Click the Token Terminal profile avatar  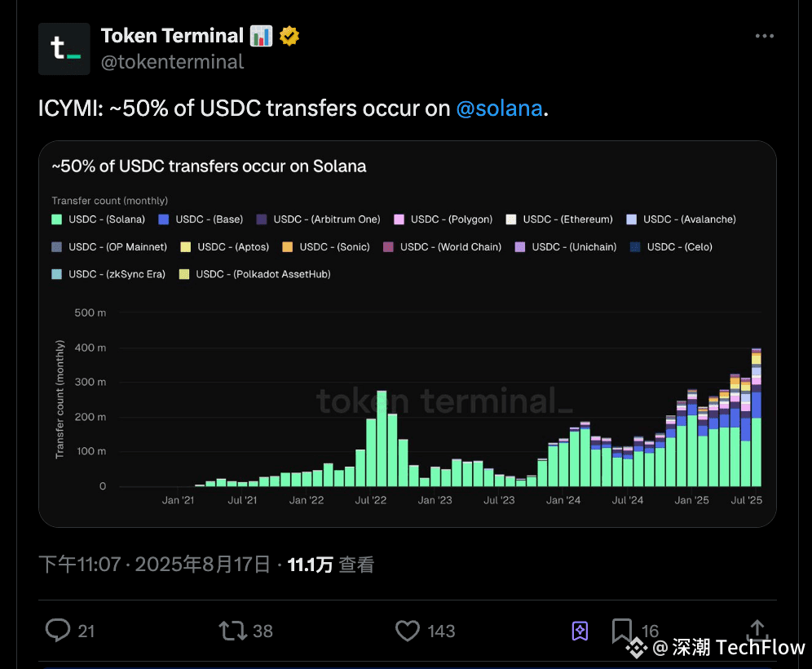tap(64, 49)
